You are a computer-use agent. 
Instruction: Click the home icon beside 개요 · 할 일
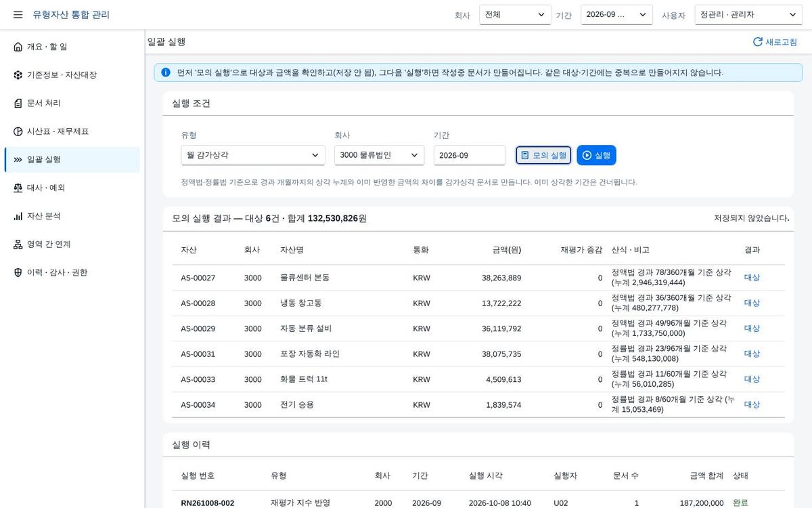click(x=18, y=47)
